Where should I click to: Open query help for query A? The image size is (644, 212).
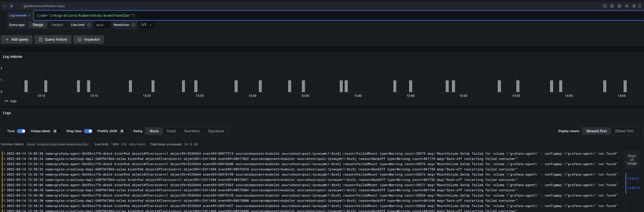[x=605, y=6]
